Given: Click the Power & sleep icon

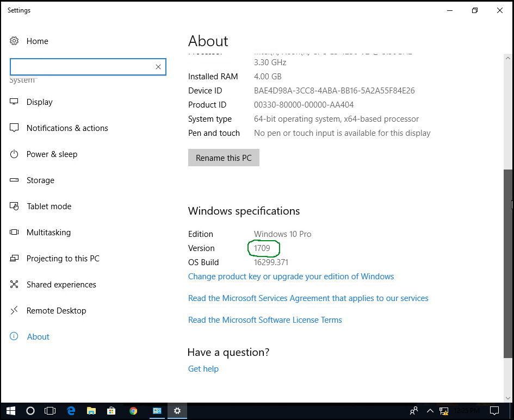Looking at the screenshot, I should [14, 154].
